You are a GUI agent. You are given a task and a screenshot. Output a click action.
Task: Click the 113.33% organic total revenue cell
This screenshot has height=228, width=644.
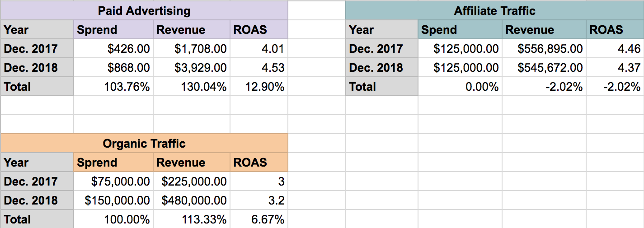tap(192, 219)
